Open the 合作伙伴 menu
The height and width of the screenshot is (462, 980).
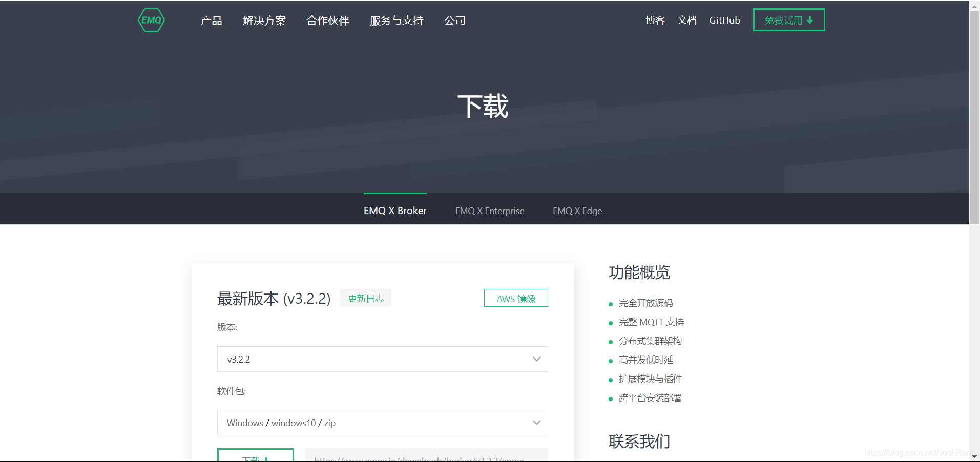pyautogui.click(x=328, y=20)
